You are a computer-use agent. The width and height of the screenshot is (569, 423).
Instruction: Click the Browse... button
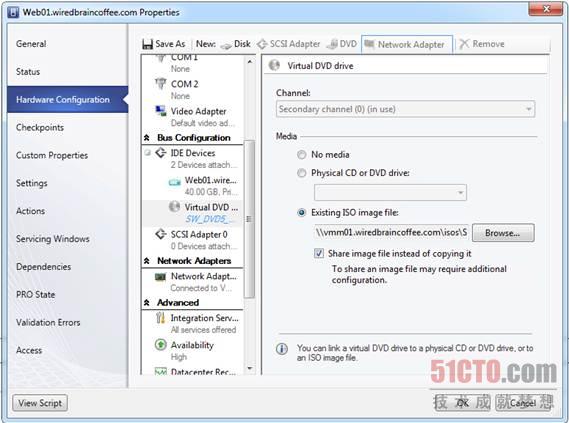click(503, 233)
